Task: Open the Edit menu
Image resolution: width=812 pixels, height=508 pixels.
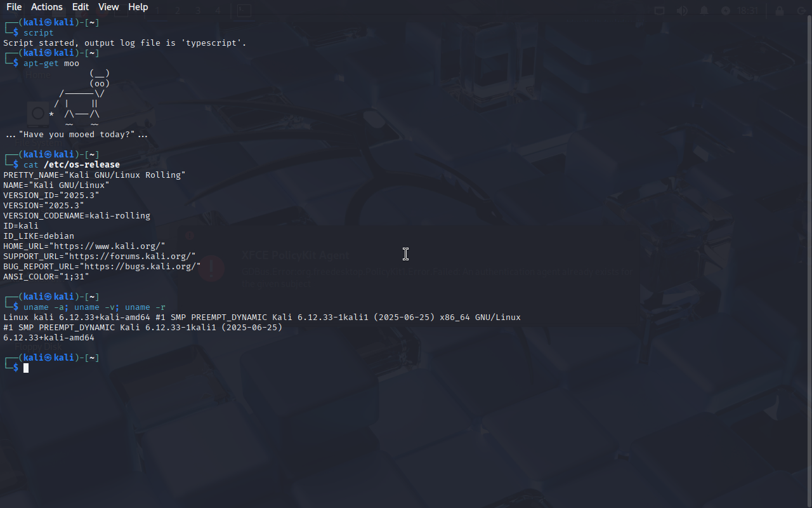Action: (81, 7)
